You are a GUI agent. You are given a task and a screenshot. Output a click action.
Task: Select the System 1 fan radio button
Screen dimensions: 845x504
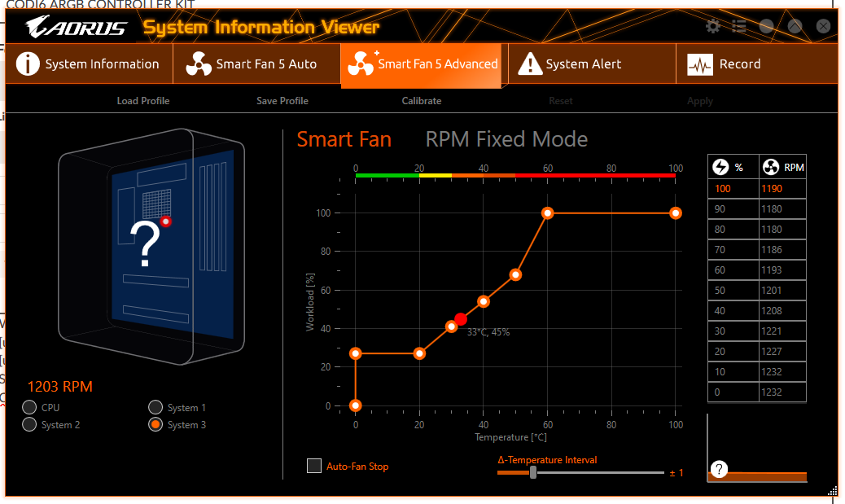155,407
